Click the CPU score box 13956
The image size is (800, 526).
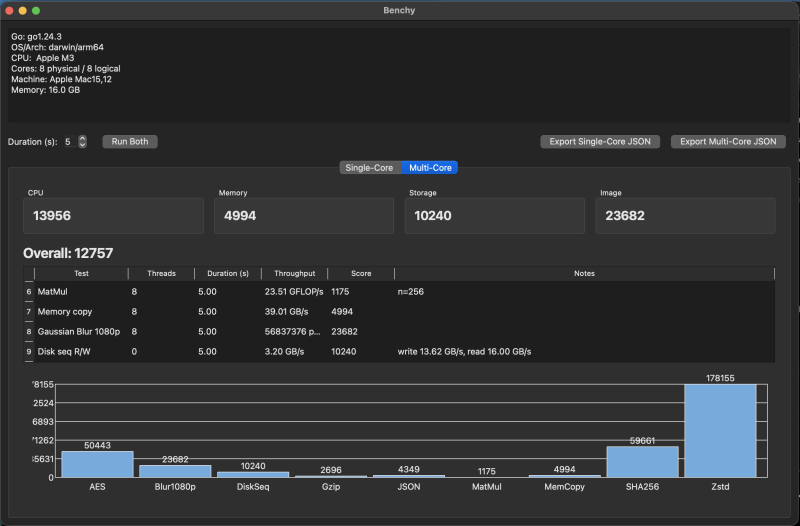(x=113, y=216)
